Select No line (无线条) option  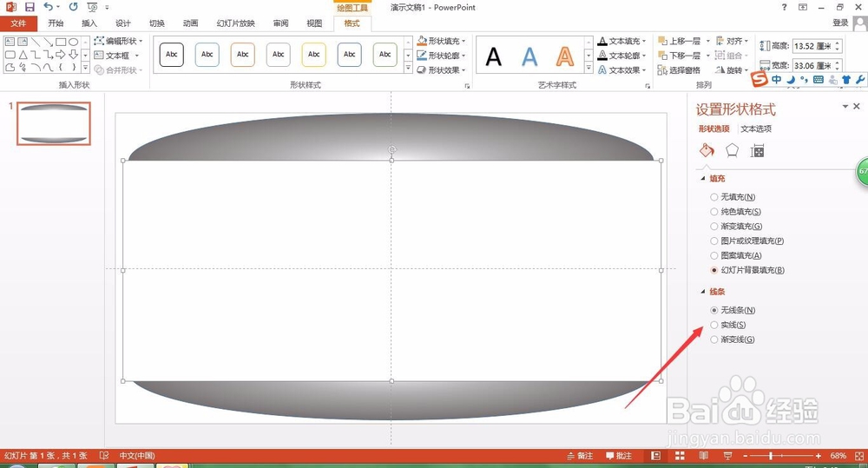pyautogui.click(x=733, y=310)
